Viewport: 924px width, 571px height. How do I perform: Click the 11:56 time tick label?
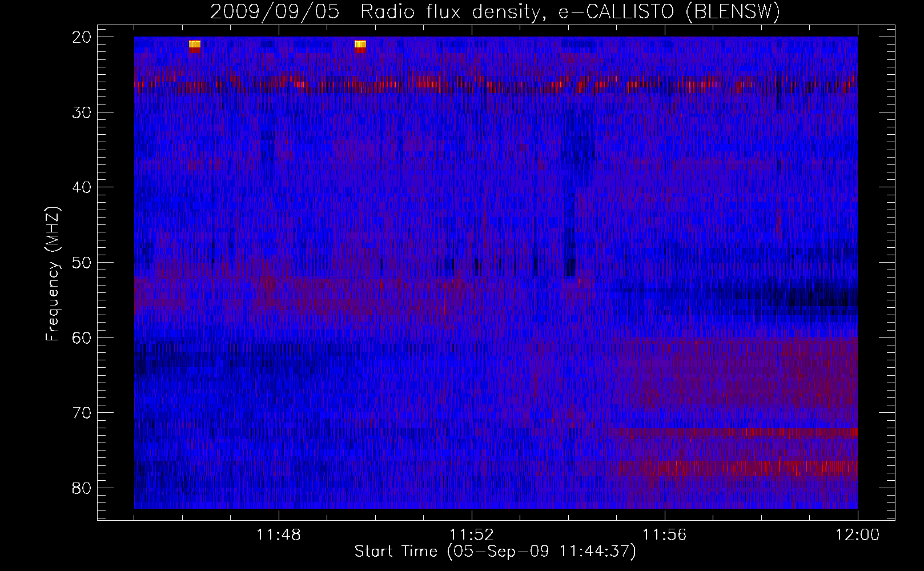tap(665, 535)
